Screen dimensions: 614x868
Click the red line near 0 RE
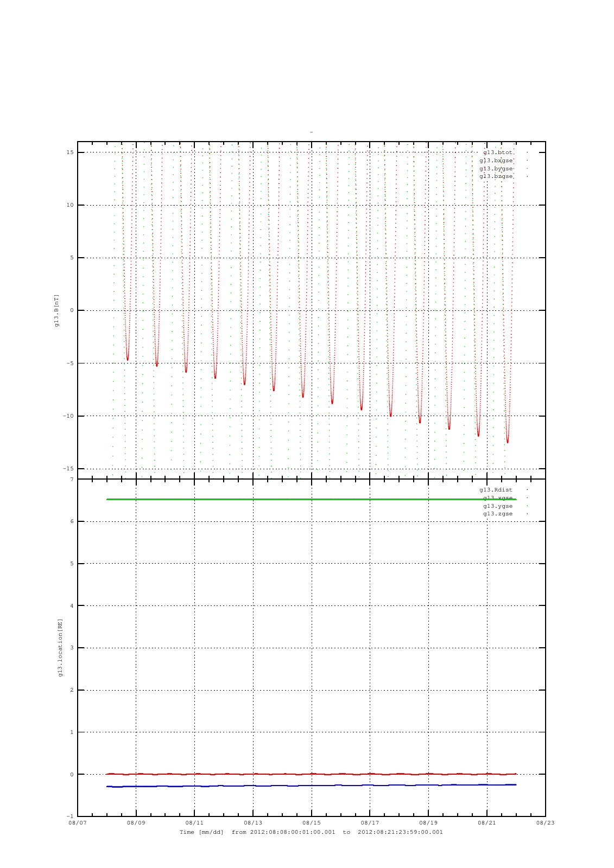[311, 774]
